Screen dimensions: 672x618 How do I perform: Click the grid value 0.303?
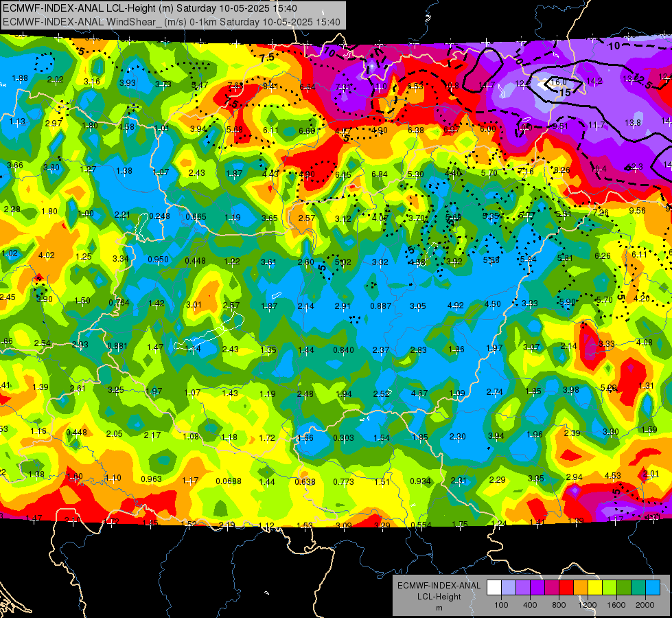coord(344,437)
